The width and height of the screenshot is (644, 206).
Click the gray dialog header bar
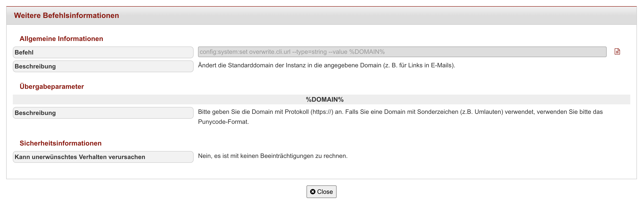click(322, 16)
